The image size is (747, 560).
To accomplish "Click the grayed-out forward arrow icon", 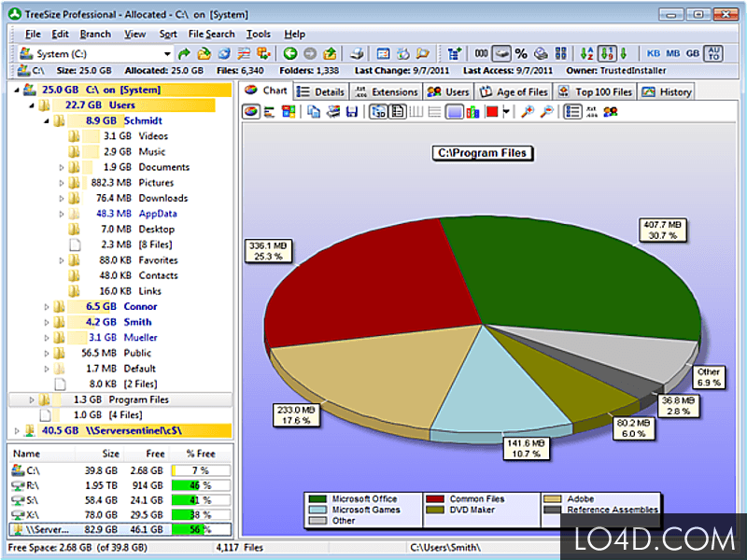I will point(310,54).
